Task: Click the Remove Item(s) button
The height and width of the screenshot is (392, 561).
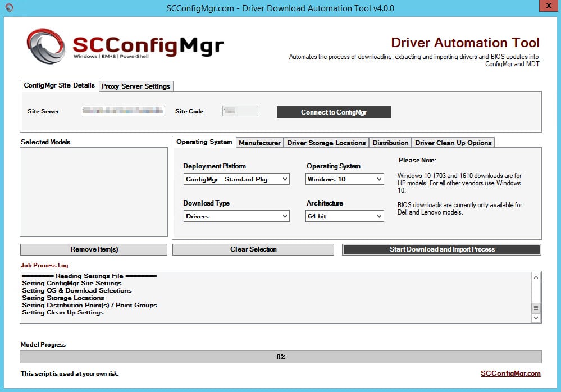Action: (x=94, y=249)
